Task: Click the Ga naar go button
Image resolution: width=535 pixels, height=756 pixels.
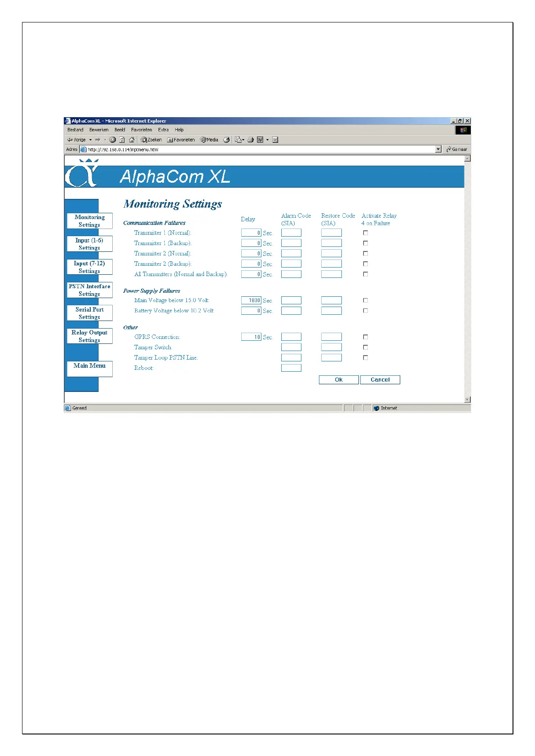Action: point(457,149)
